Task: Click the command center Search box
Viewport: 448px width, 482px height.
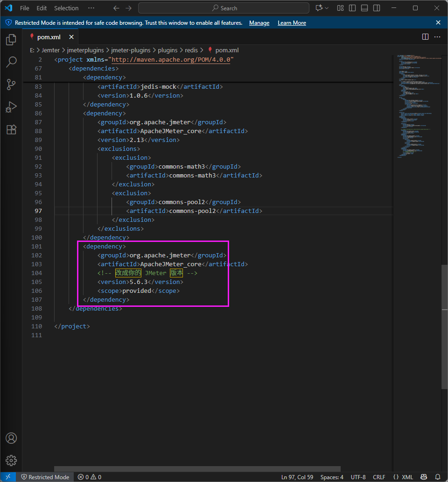Action: (224, 8)
